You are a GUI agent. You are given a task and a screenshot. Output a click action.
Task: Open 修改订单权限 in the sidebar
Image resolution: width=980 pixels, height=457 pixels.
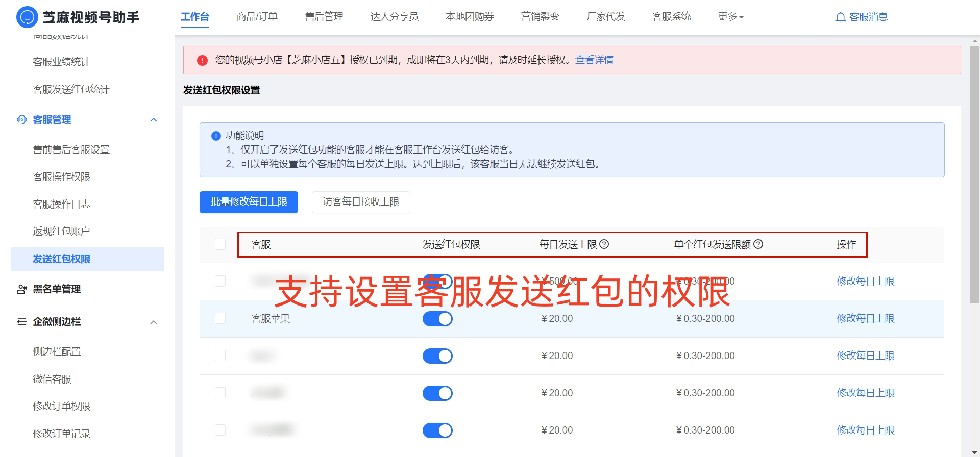[61, 407]
